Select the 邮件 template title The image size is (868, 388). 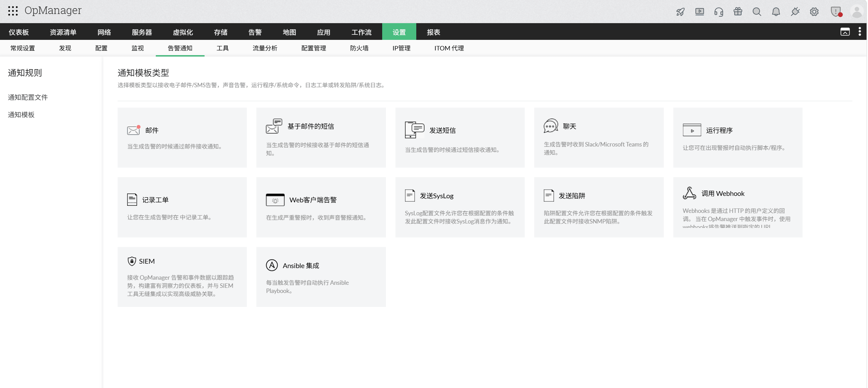pyautogui.click(x=152, y=130)
